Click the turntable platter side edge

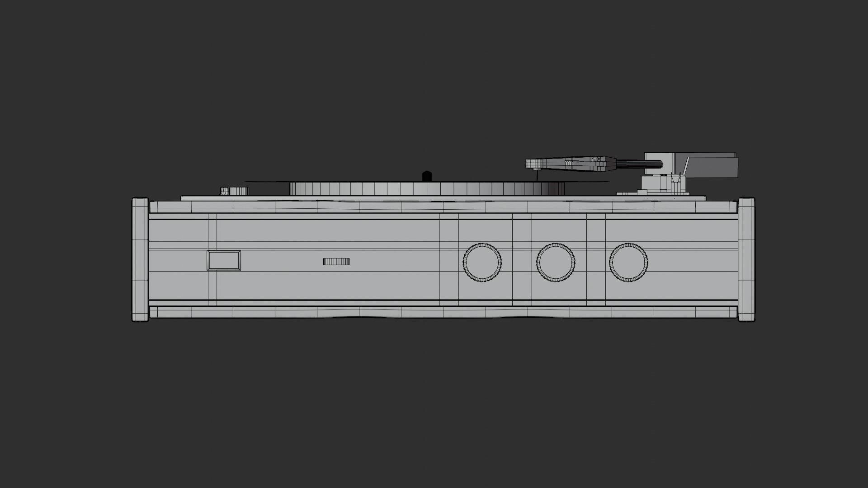coord(407,188)
